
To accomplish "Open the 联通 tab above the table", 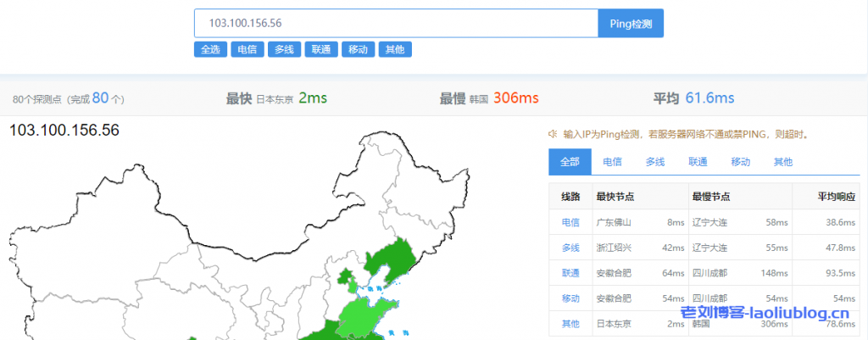I will click(x=698, y=162).
